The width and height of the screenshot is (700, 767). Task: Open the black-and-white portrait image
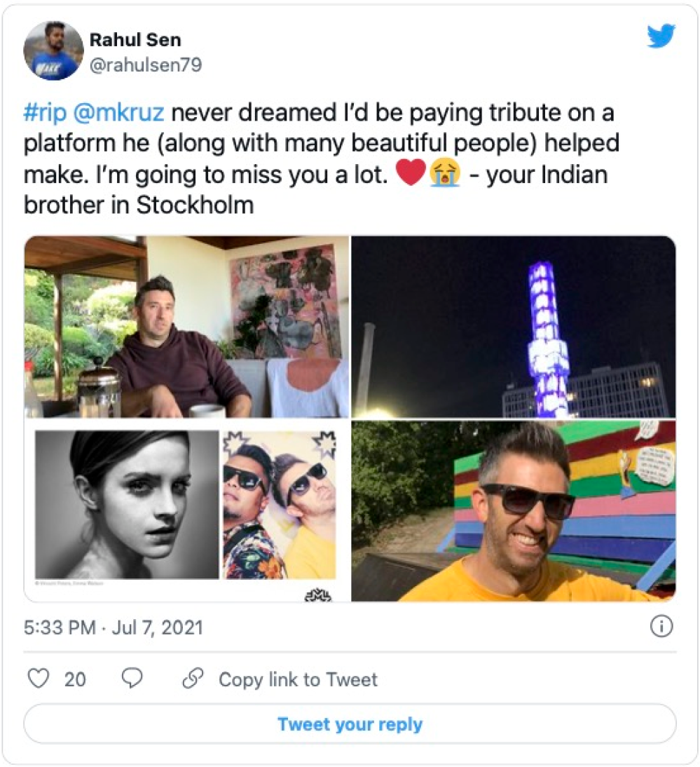127,504
